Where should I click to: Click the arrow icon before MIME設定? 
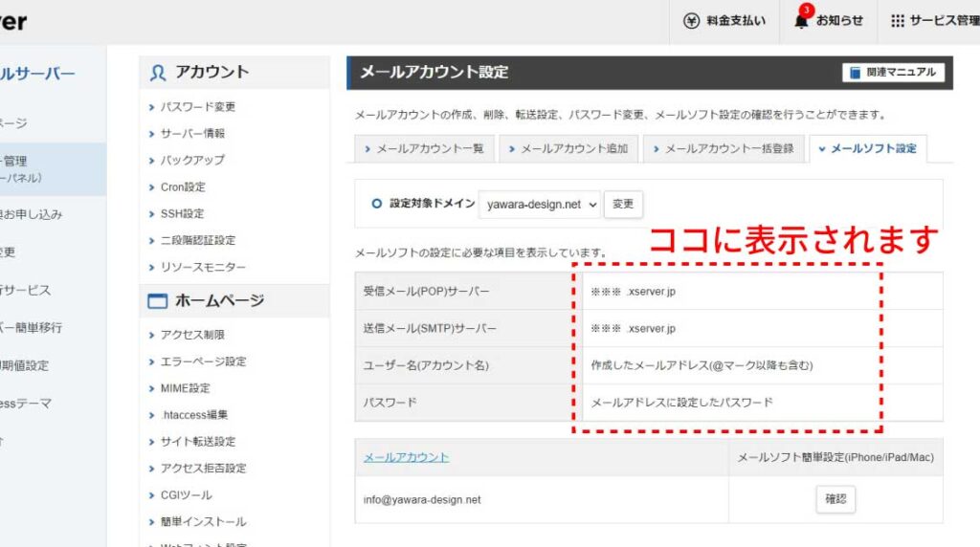[151, 389]
